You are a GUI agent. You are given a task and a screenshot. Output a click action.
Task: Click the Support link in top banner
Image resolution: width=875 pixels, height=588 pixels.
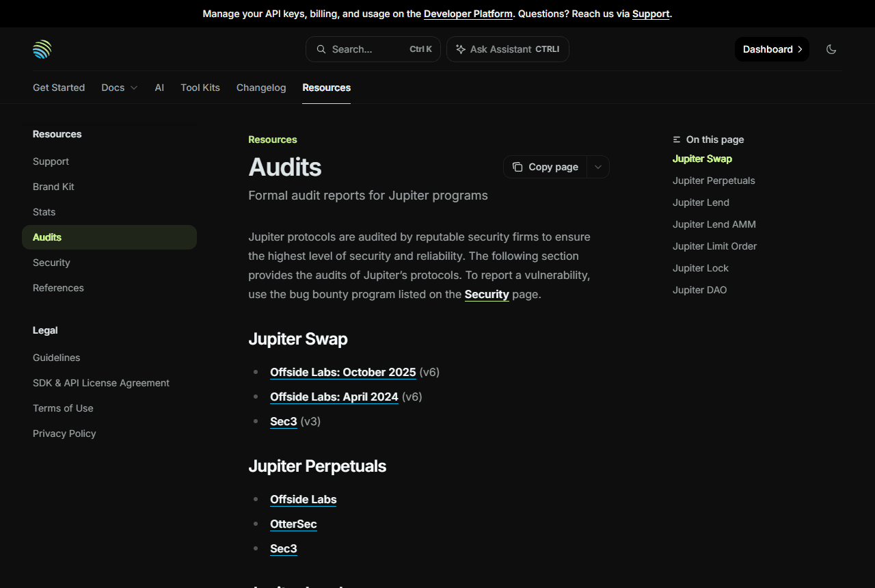[651, 14]
